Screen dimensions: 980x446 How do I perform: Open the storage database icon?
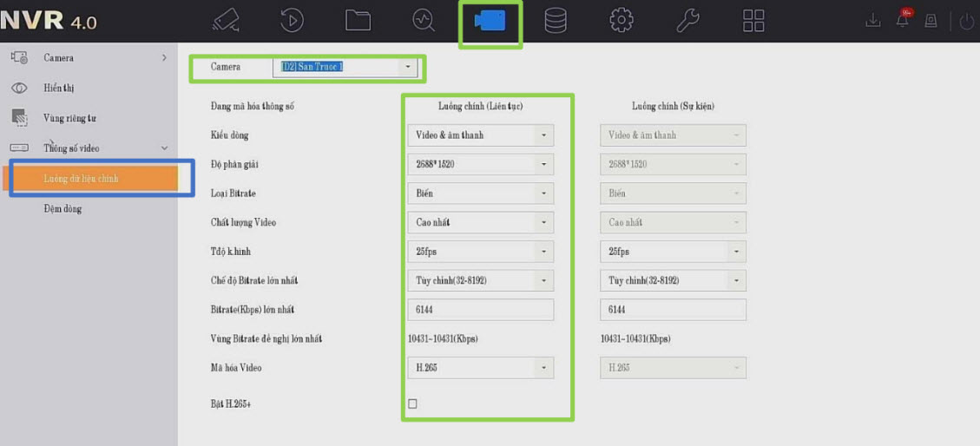click(x=556, y=20)
